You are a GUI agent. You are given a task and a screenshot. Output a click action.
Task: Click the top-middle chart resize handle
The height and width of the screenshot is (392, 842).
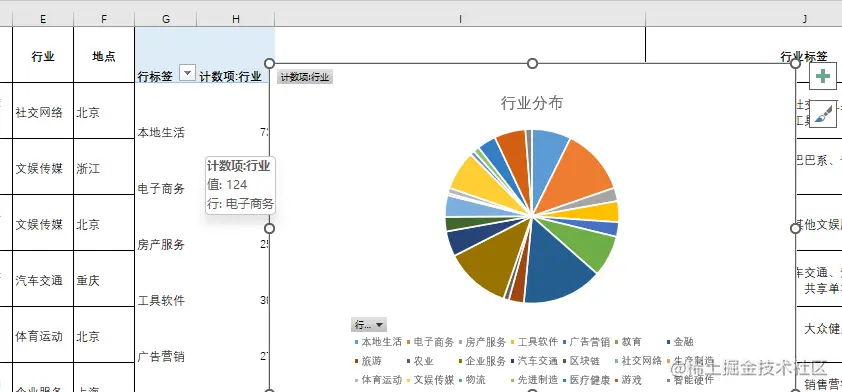532,64
